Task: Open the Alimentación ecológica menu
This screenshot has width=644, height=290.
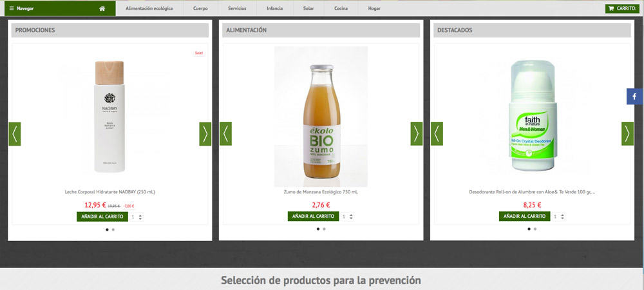Action: (x=149, y=8)
